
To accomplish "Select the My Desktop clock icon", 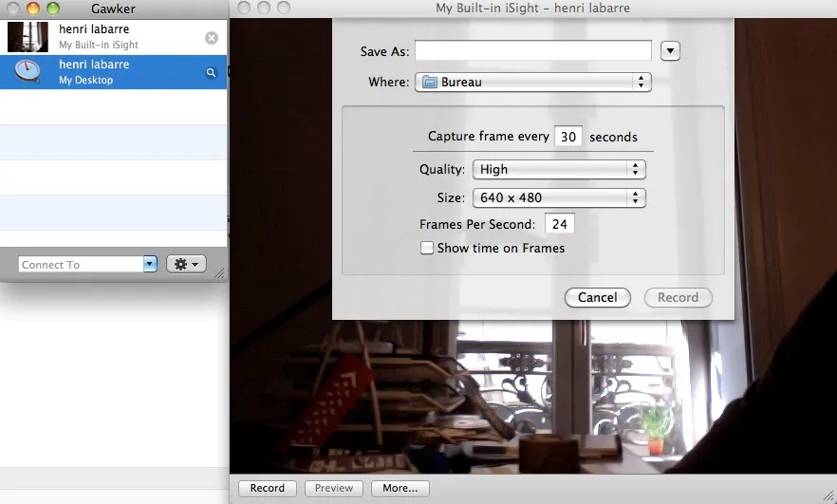I will click(28, 71).
